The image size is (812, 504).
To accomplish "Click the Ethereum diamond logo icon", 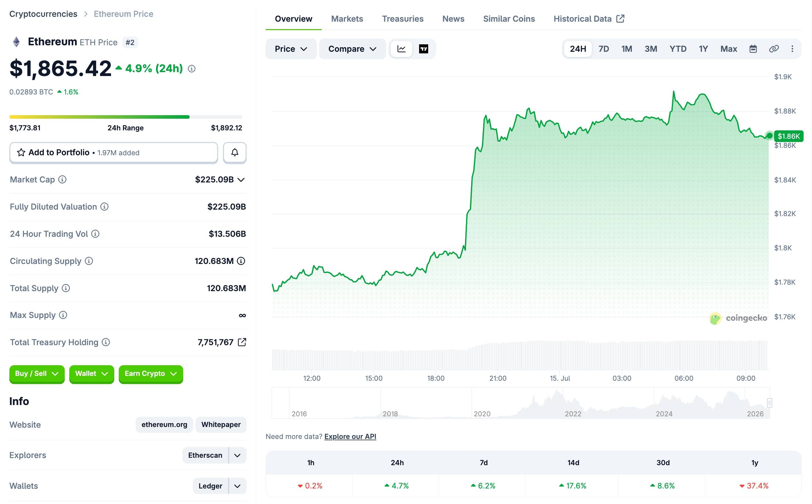I will (16, 42).
